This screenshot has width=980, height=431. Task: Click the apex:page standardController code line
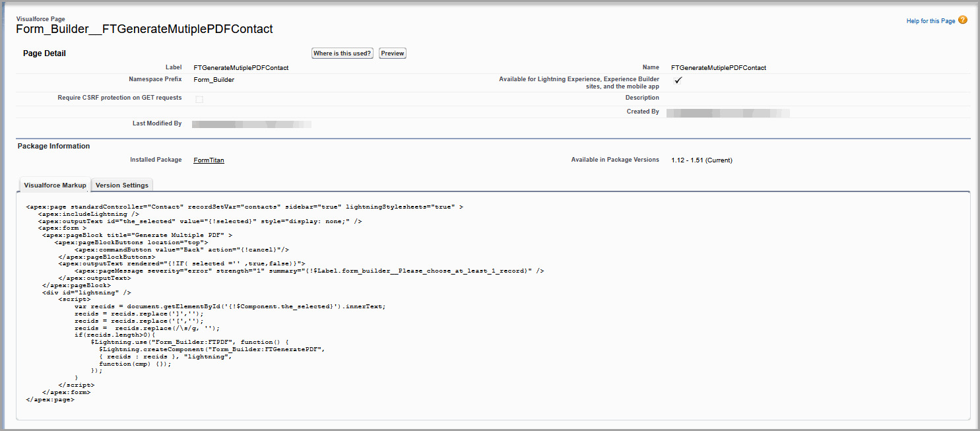(245, 207)
